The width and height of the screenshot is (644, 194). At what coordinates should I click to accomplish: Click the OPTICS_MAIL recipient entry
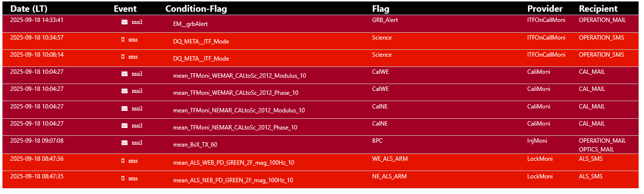pyautogui.click(x=596, y=150)
